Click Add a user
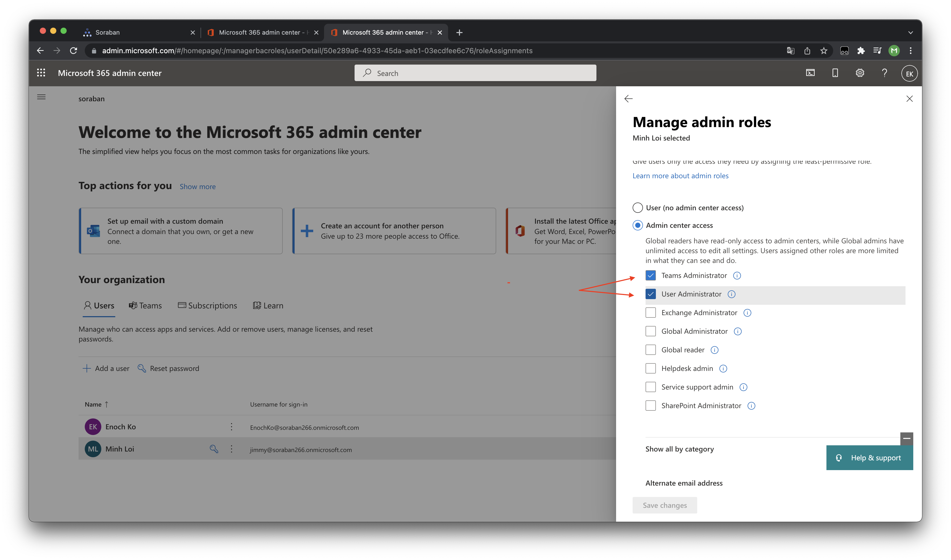The width and height of the screenshot is (951, 560). coord(106,369)
